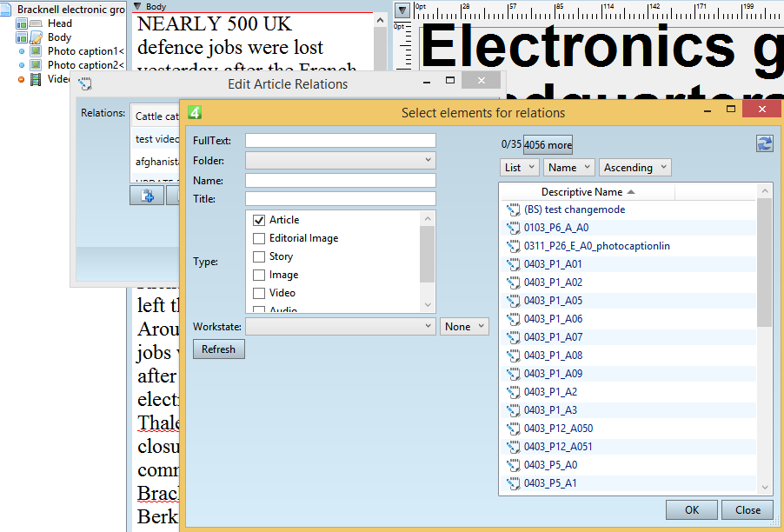Click the Title input field
The height and width of the screenshot is (532, 784).
[x=341, y=198]
